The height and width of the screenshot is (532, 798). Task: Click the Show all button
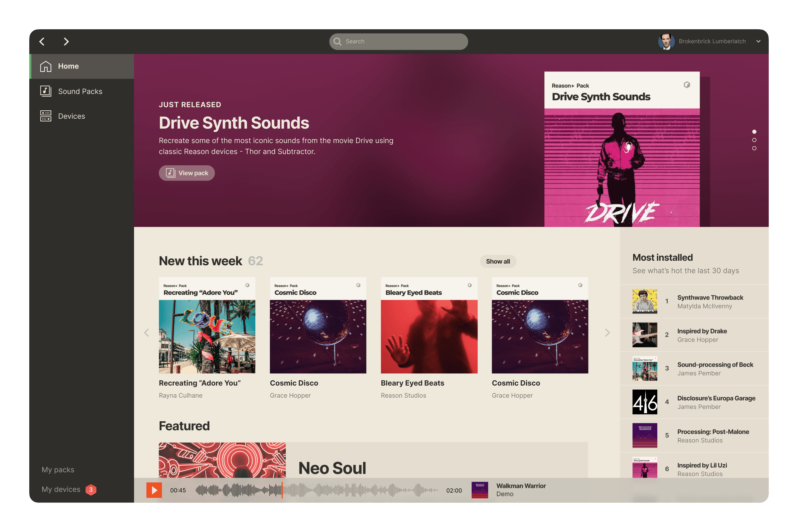[497, 261]
